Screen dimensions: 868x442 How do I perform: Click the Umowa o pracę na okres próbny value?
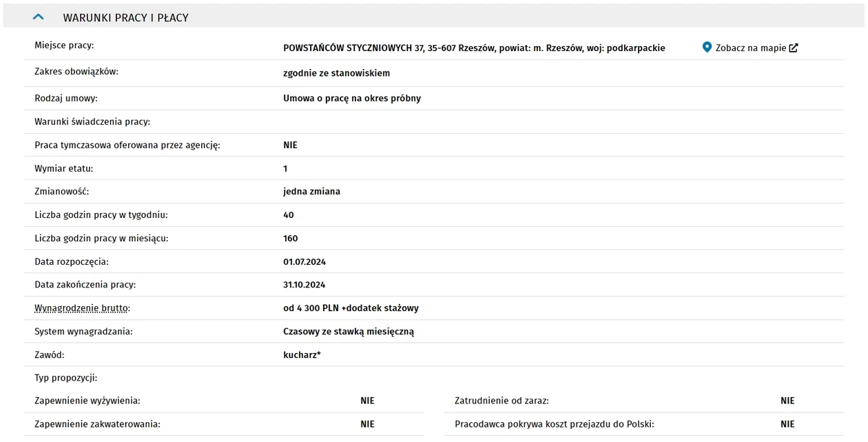coord(352,99)
